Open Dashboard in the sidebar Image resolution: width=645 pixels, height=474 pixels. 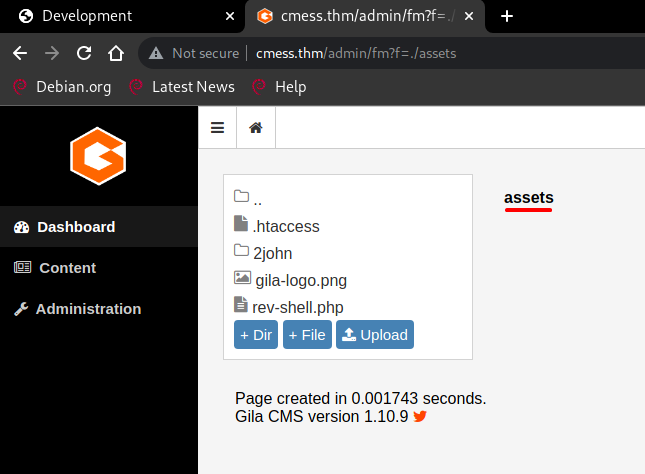click(76, 227)
